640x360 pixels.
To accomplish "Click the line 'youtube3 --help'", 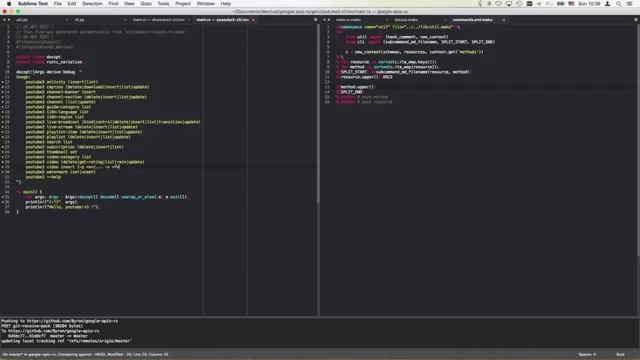I will [43, 177].
